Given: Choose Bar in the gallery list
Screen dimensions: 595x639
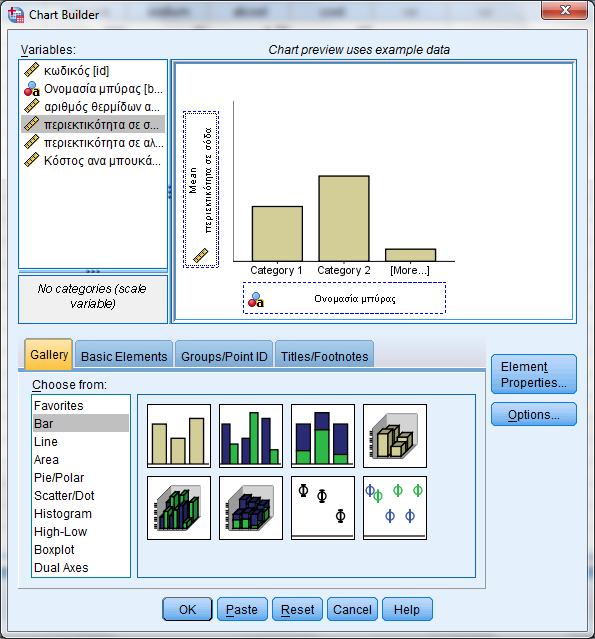Looking at the screenshot, I should [81, 423].
